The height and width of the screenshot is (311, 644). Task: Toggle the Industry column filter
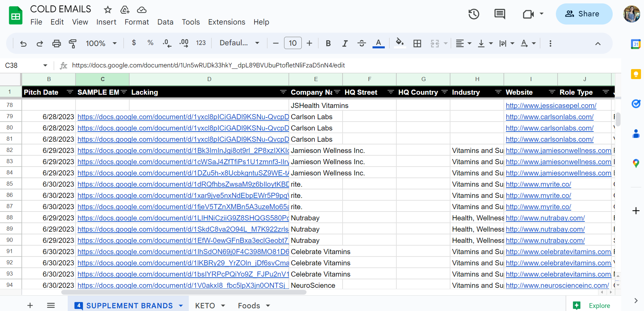point(498,92)
